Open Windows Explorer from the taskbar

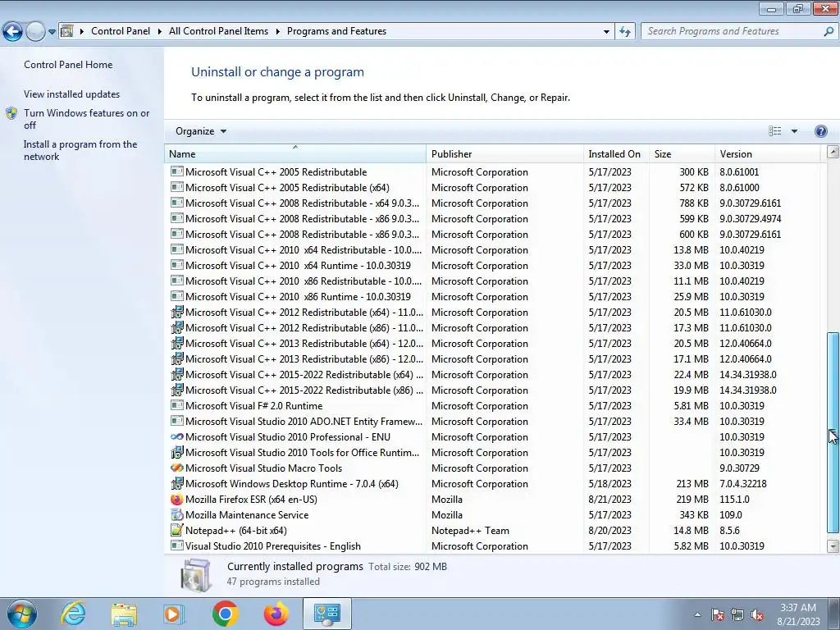tap(124, 614)
